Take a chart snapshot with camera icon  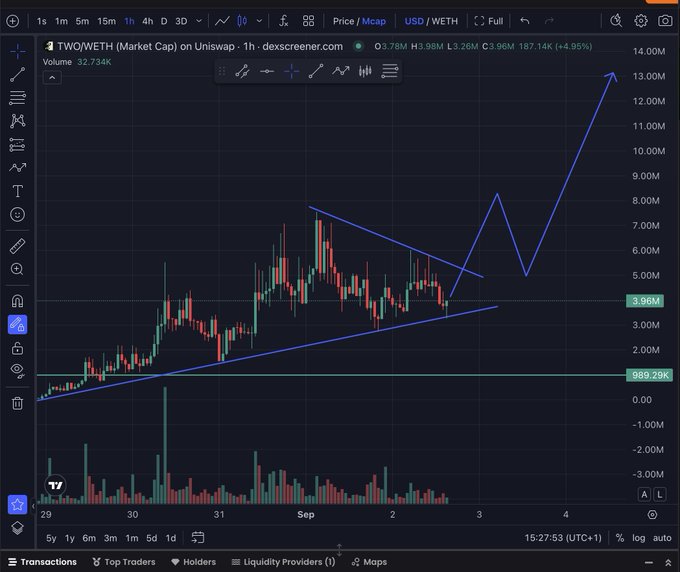tap(665, 20)
